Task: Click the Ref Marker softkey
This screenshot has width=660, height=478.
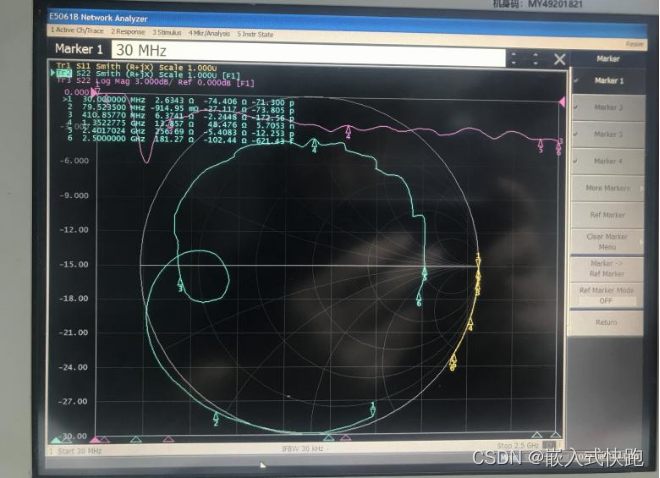Action: click(x=607, y=215)
